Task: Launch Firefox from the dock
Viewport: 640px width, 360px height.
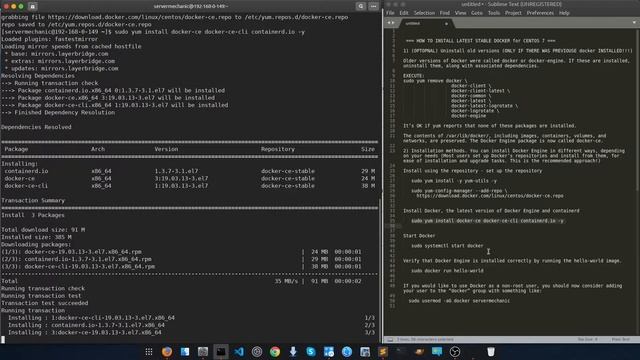Action: [x=167, y=352]
